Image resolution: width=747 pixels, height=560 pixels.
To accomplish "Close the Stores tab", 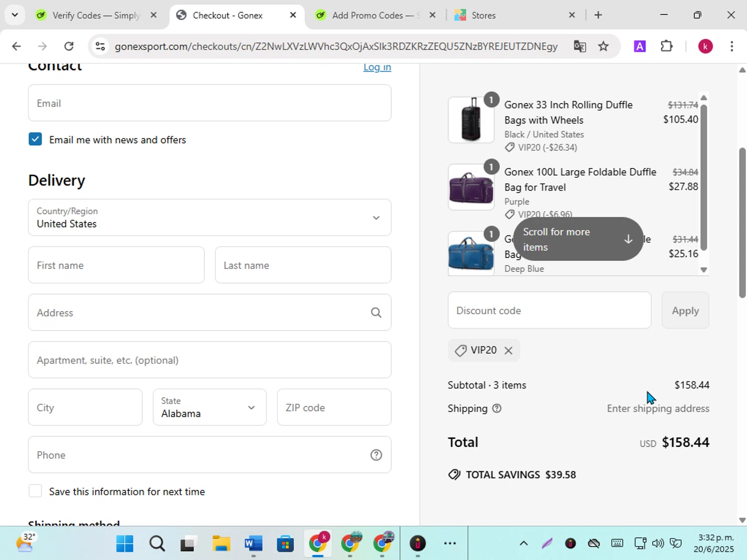I will [572, 15].
